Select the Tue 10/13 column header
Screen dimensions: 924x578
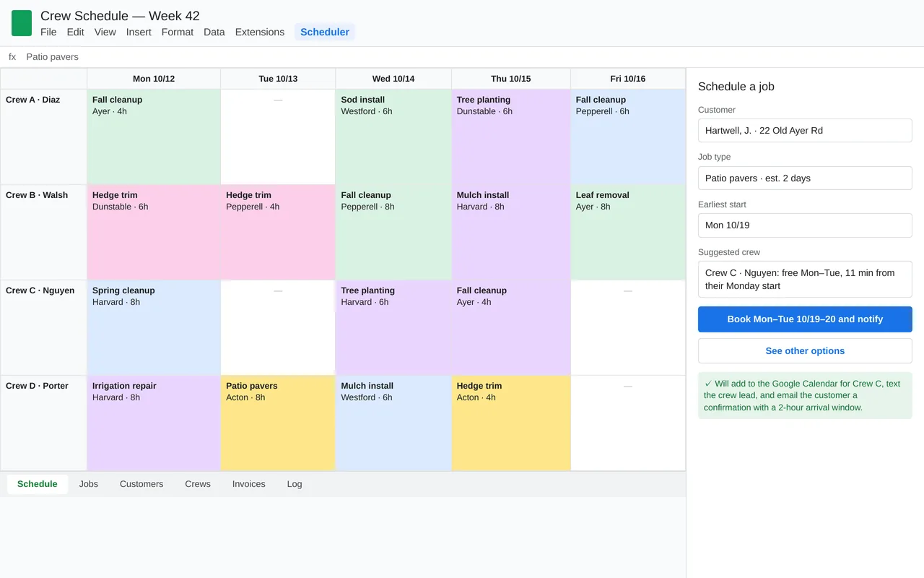(x=278, y=79)
